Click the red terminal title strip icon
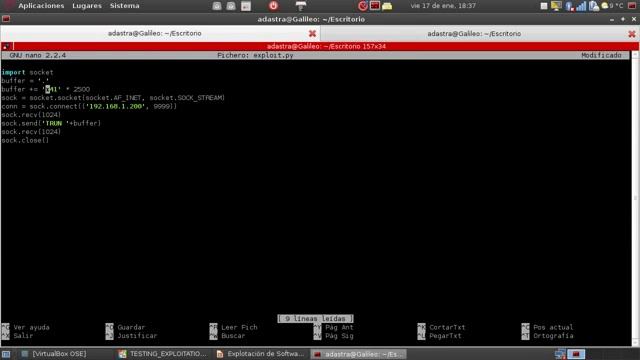 tap(6, 47)
